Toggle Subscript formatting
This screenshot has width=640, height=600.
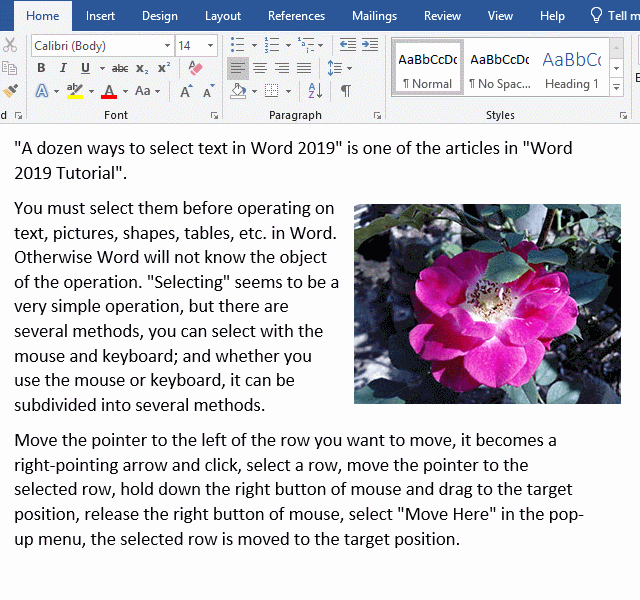pos(142,68)
